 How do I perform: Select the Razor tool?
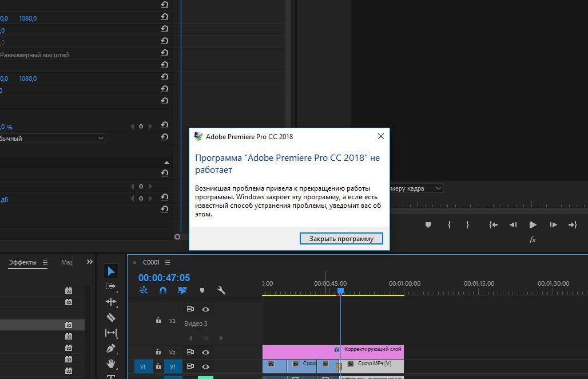click(110, 318)
